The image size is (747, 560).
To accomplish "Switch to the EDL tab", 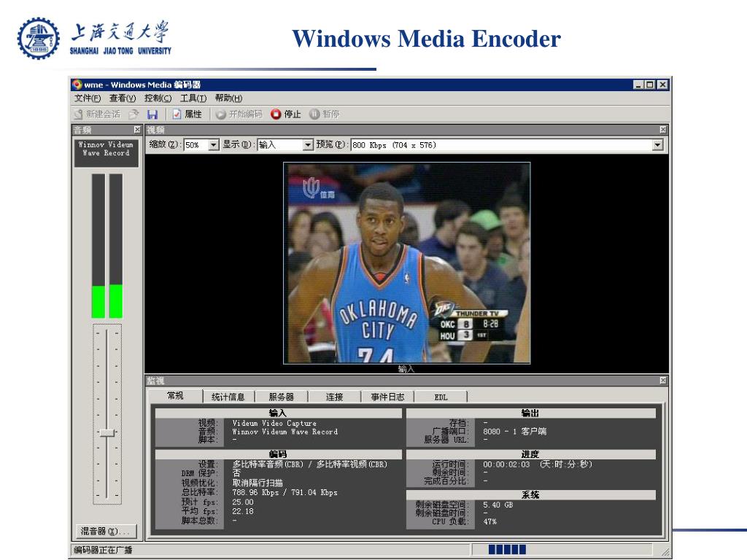I will (441, 397).
